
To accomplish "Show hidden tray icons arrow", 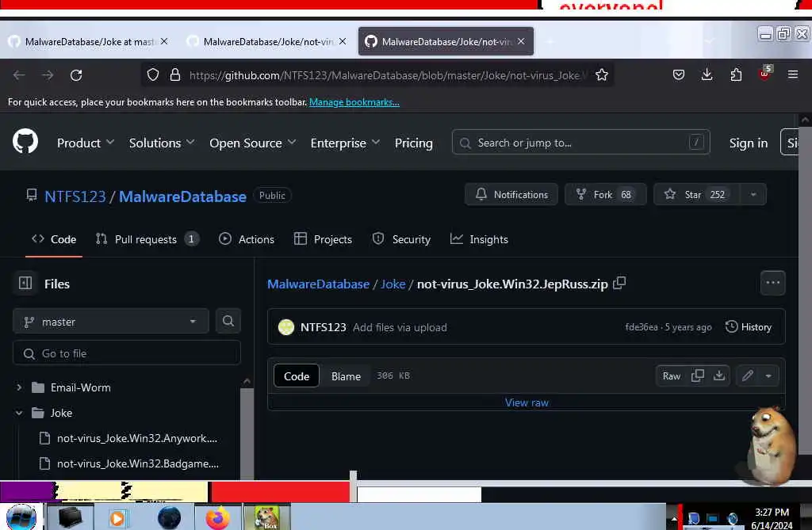I will [674, 519].
